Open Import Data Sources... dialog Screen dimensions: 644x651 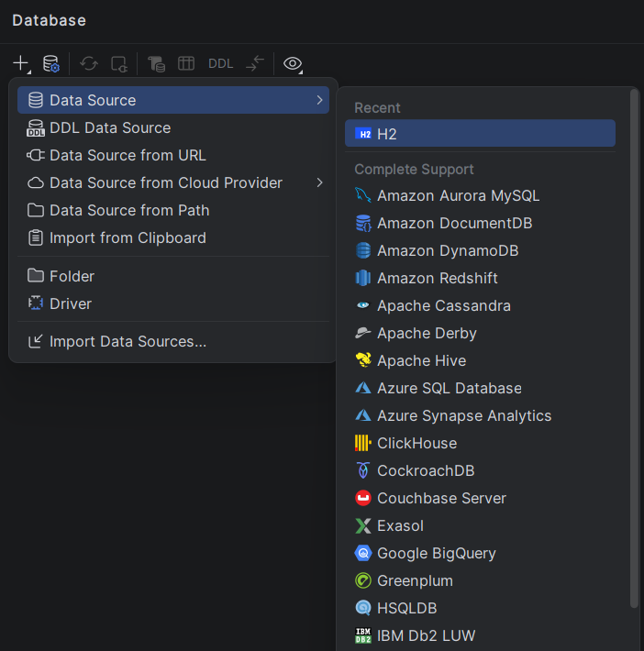128,341
